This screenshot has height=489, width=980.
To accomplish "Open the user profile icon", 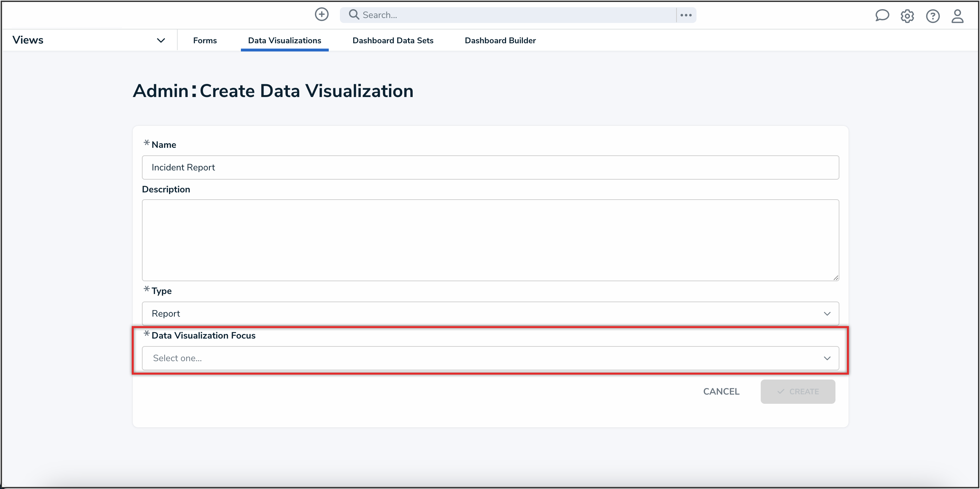I will point(958,16).
